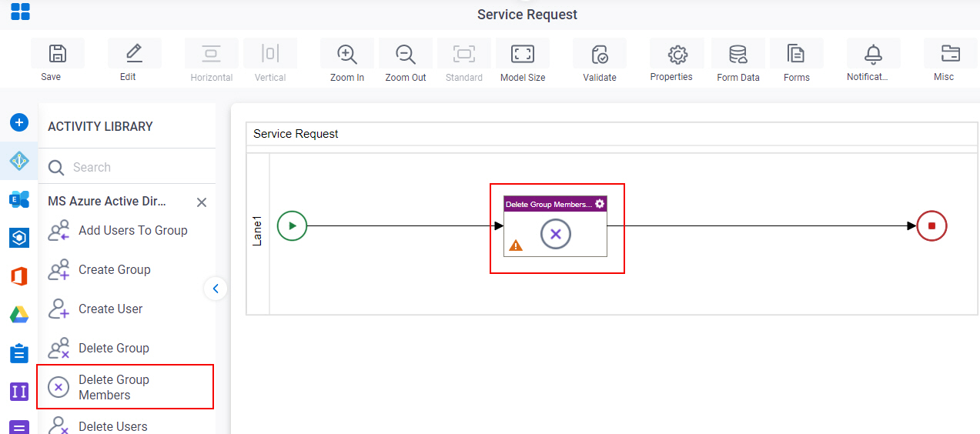Open the purple lines sidebar category
Viewport: 980px width, 434px height.
[x=19, y=428]
